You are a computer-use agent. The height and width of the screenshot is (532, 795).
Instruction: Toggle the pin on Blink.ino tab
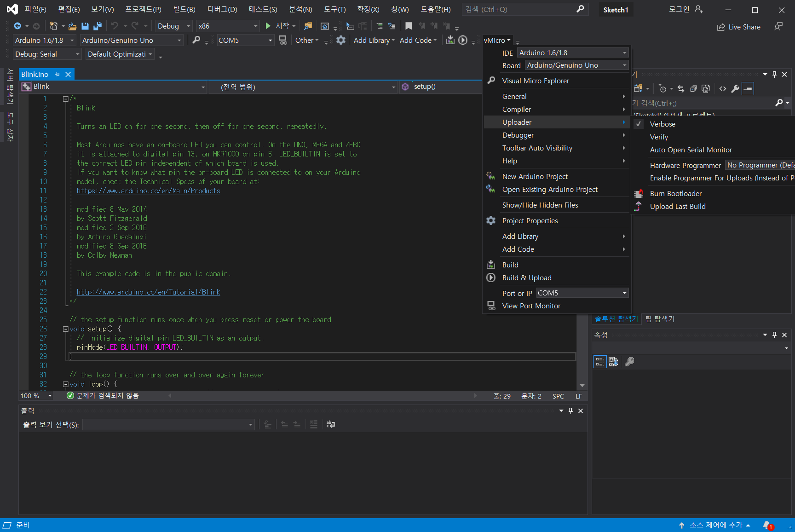(58, 75)
